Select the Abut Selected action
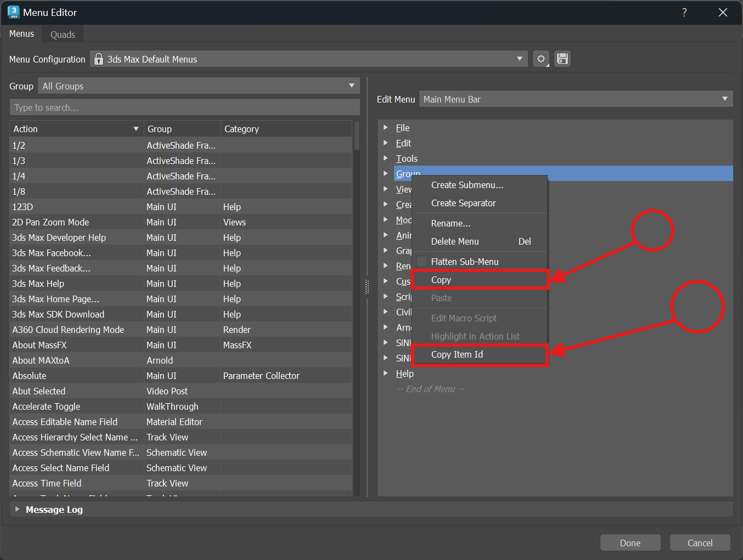743x560 pixels. pyautogui.click(x=181, y=391)
